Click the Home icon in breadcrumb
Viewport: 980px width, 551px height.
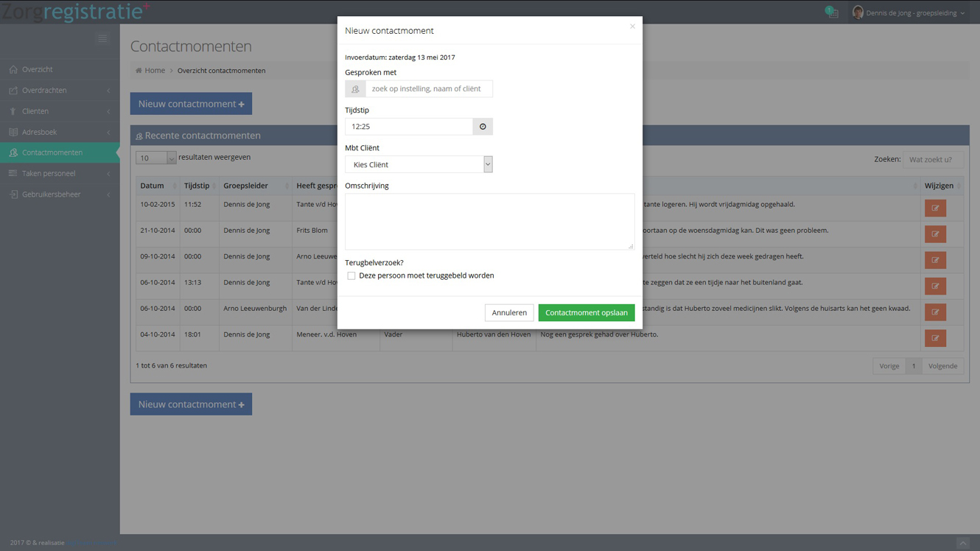pos(139,71)
